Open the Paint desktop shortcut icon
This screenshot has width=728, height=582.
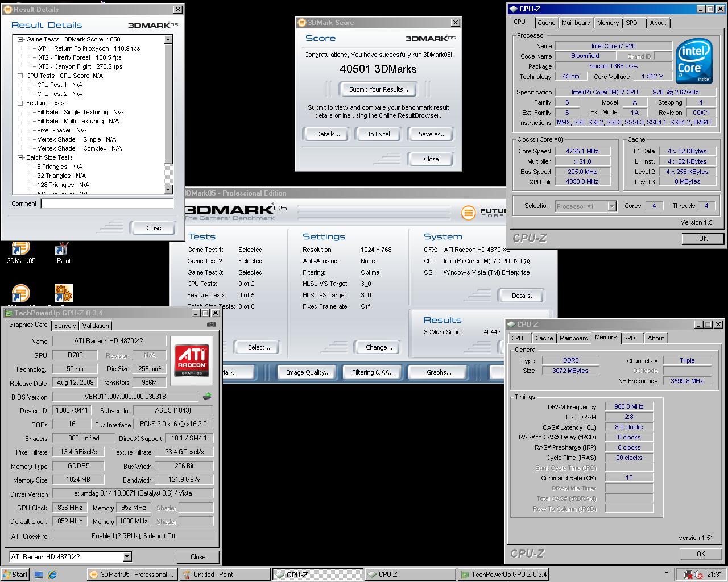tap(63, 248)
